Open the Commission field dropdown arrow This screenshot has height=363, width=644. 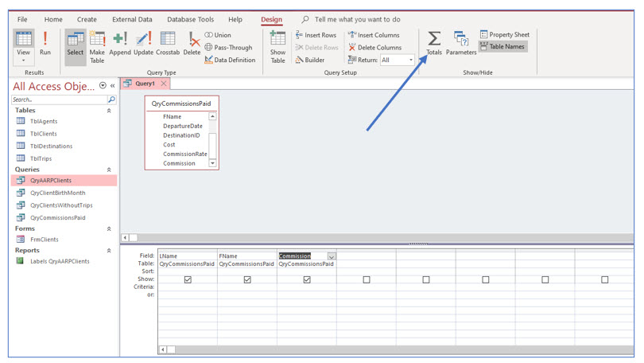[x=332, y=256]
